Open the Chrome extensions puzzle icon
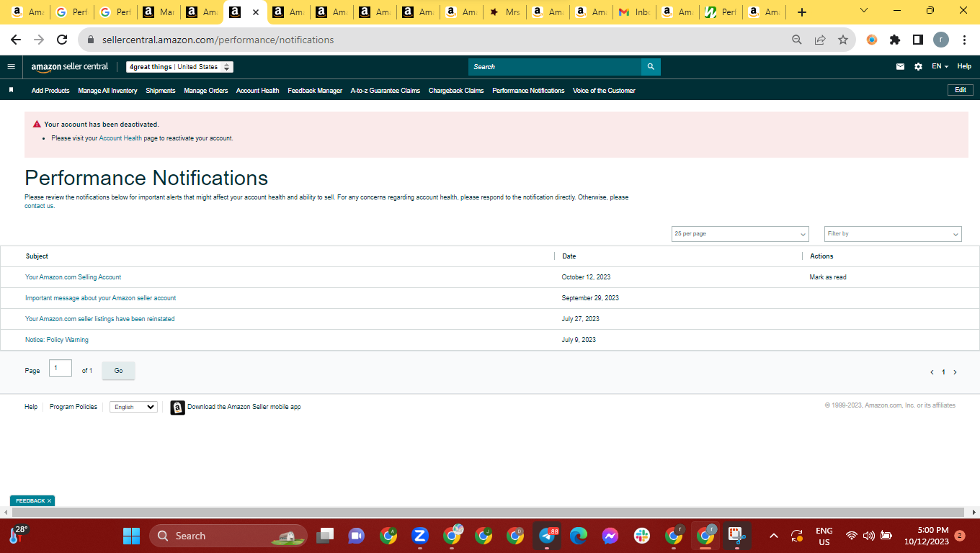980x553 pixels. pyautogui.click(x=895, y=40)
